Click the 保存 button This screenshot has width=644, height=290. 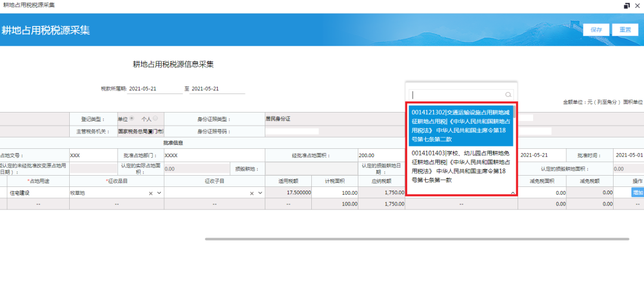click(596, 30)
